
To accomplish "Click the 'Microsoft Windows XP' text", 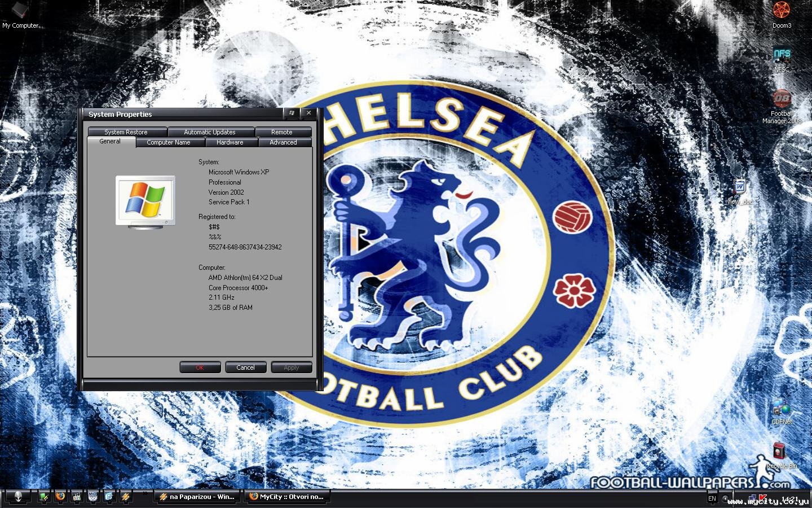I will point(239,172).
